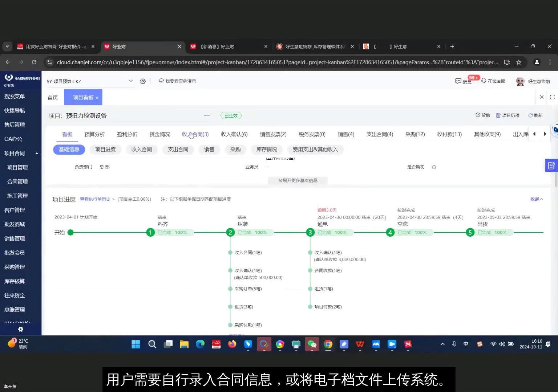Open Chrome from the Windows taskbar
Image resolution: width=558 pixels, height=392 pixels.
[328, 344]
